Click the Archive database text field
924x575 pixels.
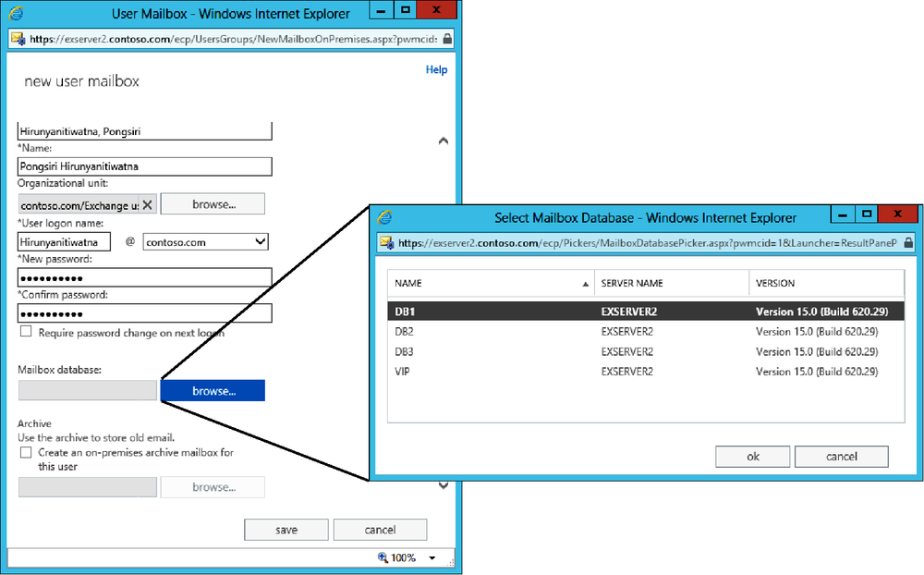(x=88, y=487)
